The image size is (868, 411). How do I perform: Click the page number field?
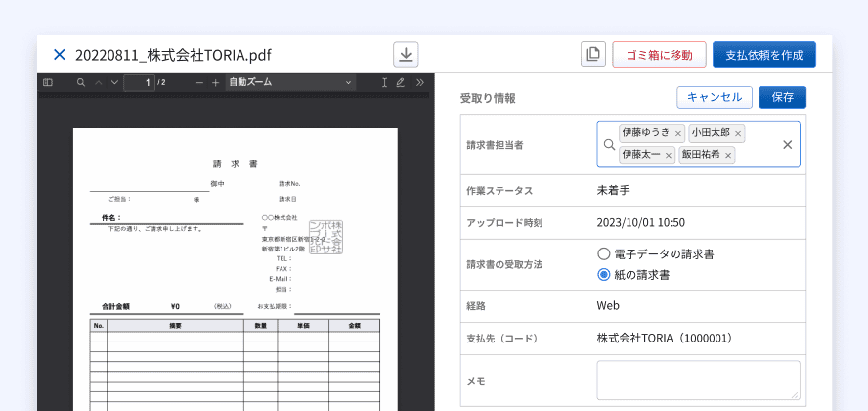click(x=140, y=82)
